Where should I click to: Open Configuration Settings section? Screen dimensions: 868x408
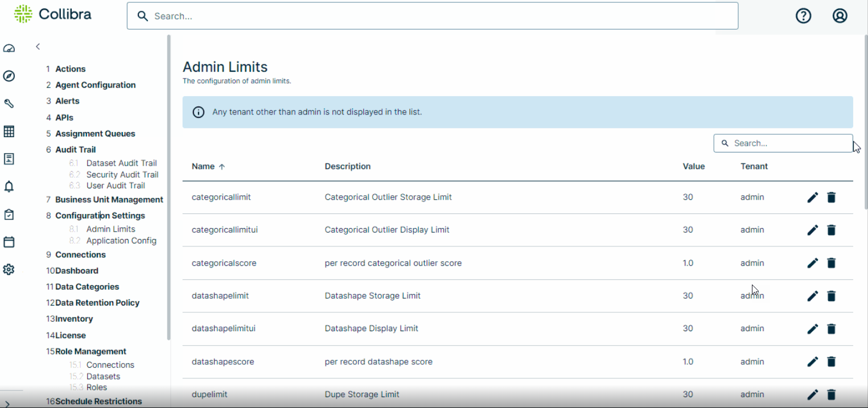pos(100,216)
